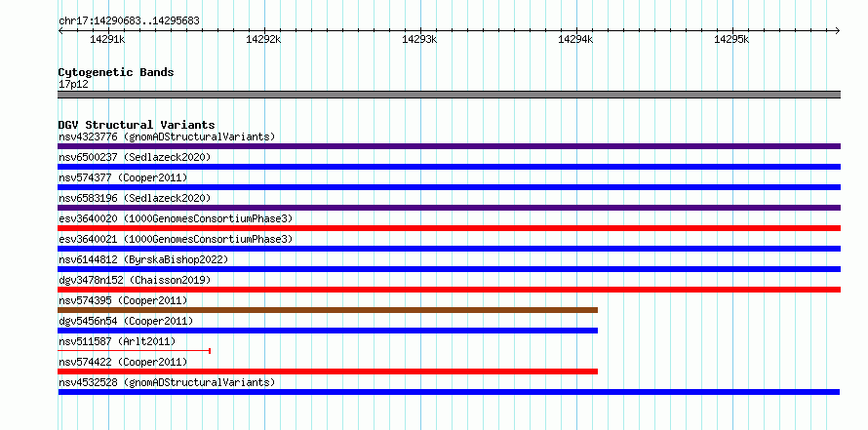
Task: Click the Cytogenetic Bands track title
Action: [x=116, y=72]
